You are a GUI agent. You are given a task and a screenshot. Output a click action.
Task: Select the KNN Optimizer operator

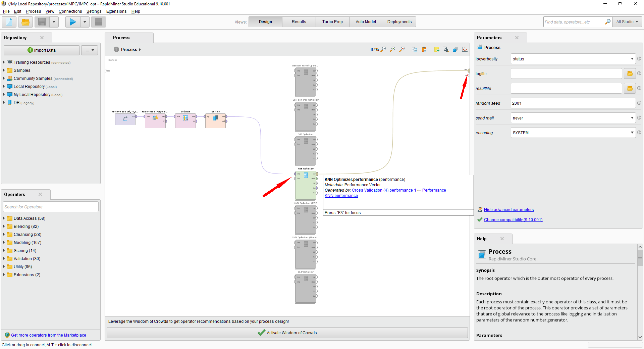coord(306,185)
